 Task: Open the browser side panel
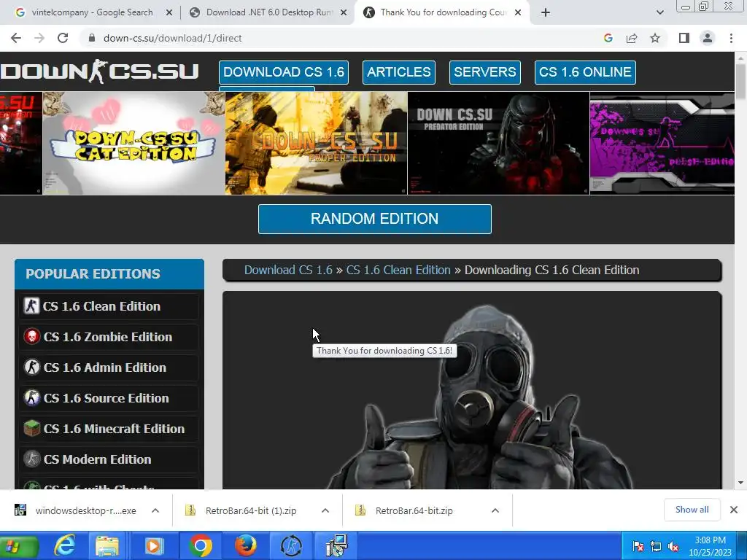click(684, 38)
